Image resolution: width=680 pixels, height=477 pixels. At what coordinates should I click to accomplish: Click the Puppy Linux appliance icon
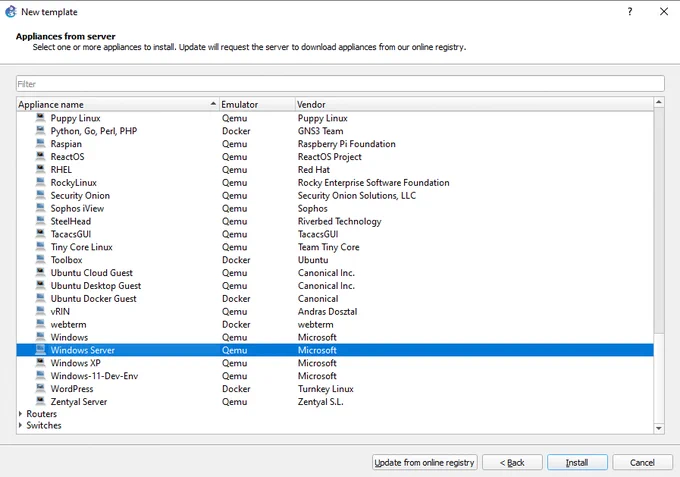[40, 118]
